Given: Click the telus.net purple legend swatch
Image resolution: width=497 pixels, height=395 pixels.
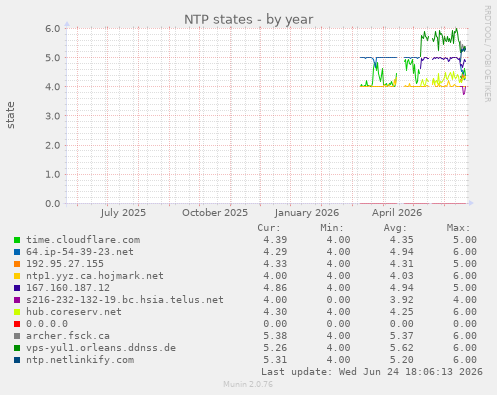Looking at the screenshot, I should click(x=17, y=300).
